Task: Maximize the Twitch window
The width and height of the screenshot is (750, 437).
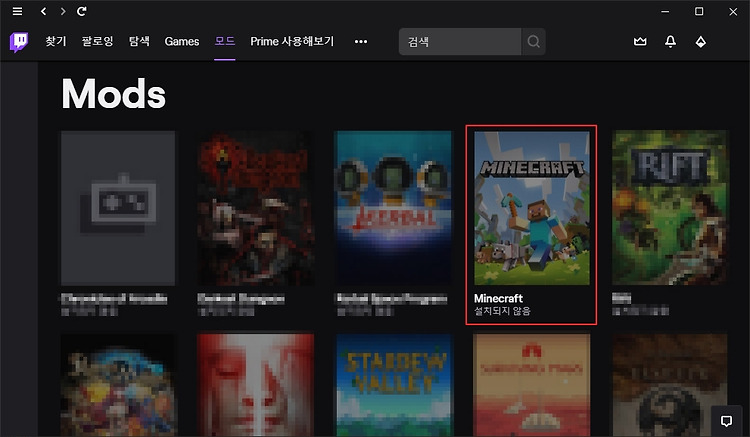Action: (699, 11)
